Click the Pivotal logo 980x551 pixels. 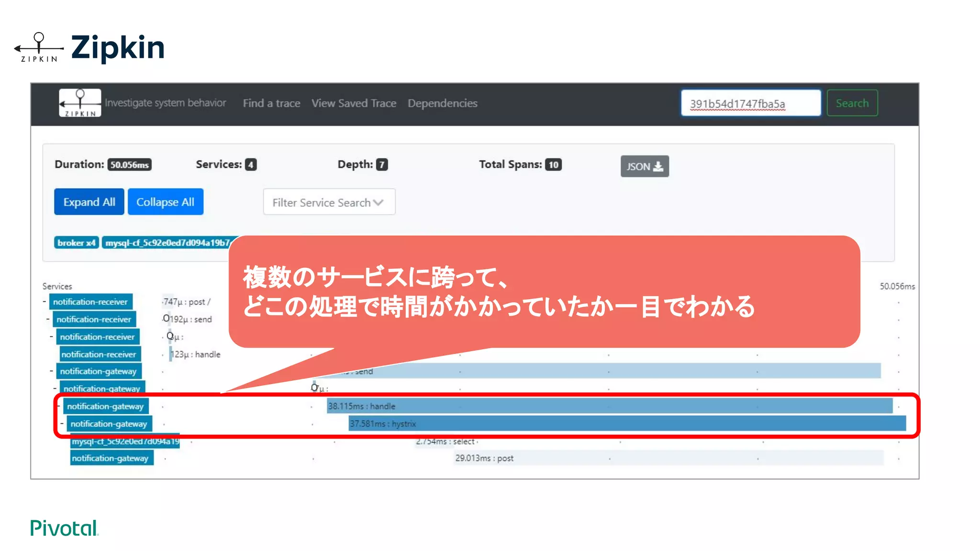click(64, 528)
